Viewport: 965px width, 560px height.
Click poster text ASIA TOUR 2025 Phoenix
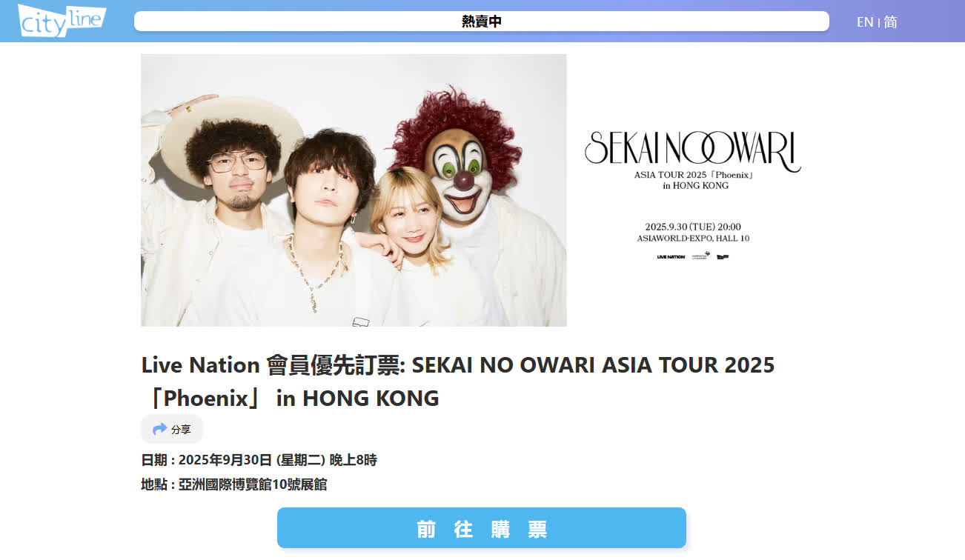tap(693, 174)
